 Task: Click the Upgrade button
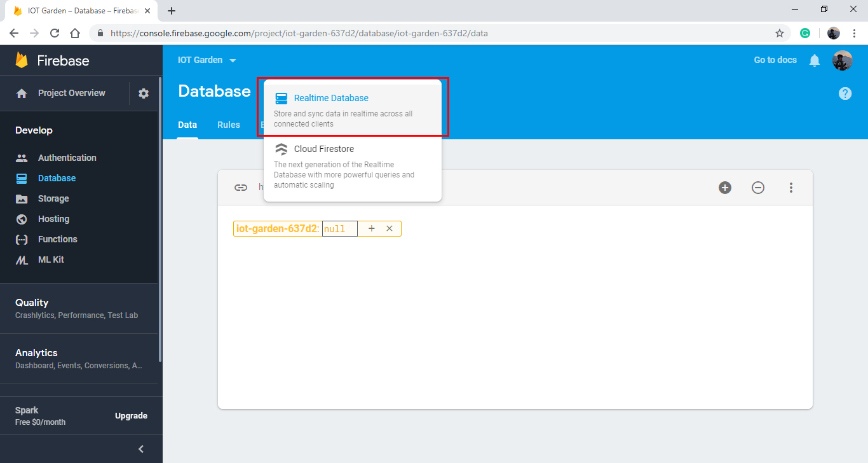(x=131, y=415)
